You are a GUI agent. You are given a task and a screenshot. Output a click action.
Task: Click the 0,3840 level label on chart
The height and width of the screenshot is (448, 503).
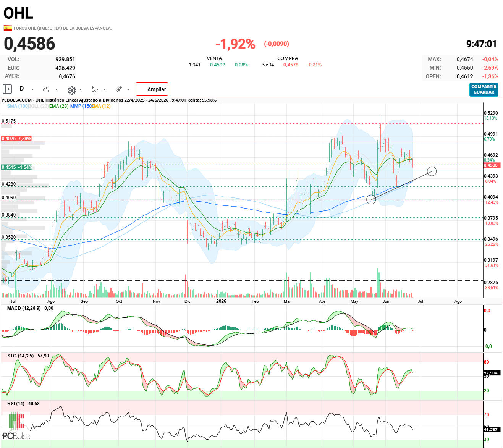9,215
